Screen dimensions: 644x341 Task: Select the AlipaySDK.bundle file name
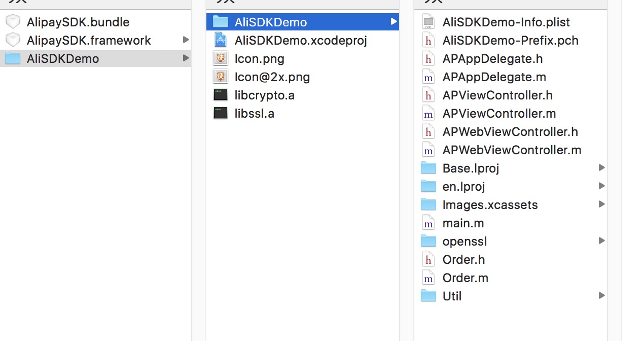tap(78, 22)
